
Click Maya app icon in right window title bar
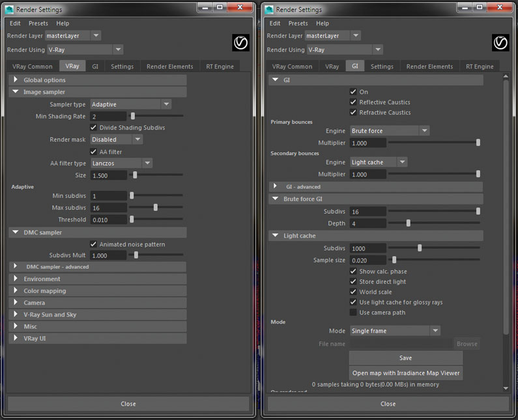[269, 10]
